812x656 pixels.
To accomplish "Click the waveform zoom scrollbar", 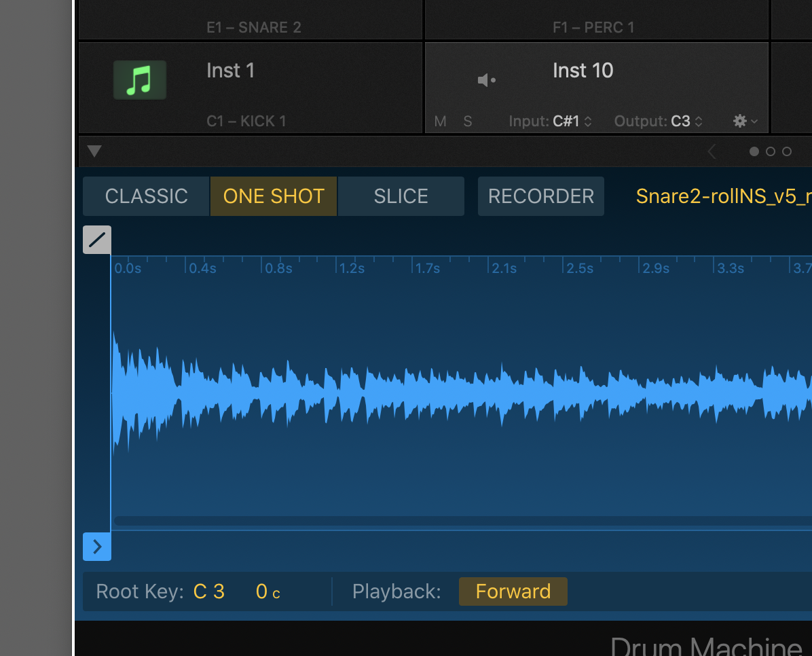I will point(462,521).
